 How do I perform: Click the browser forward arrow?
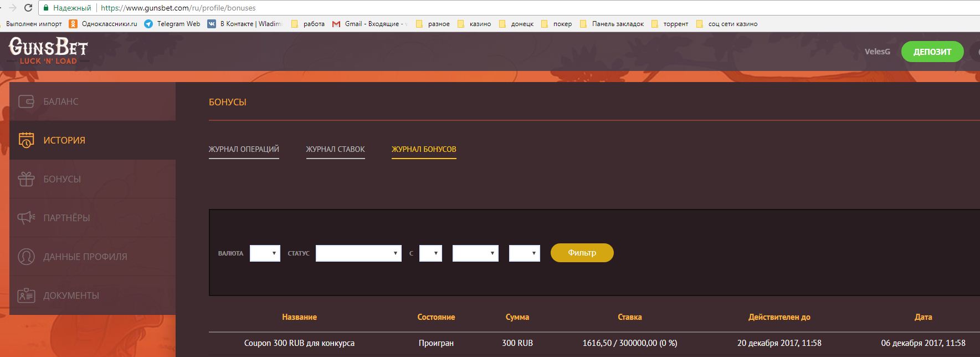tap(13, 8)
